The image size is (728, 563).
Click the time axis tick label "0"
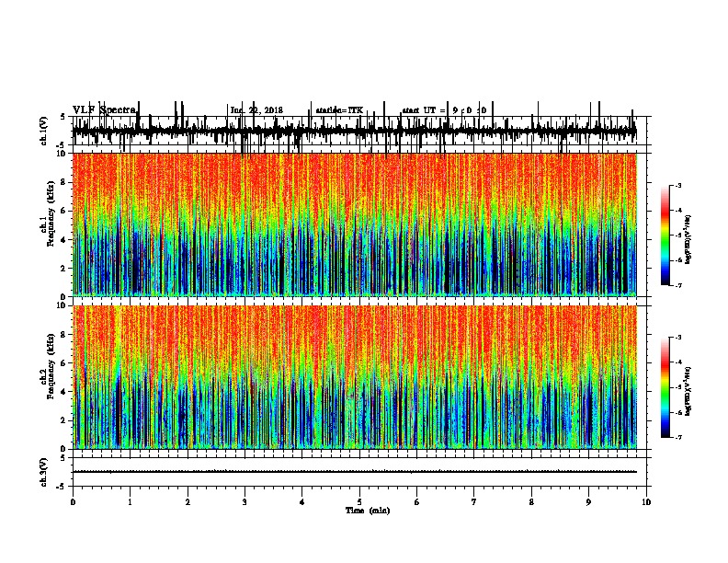tap(73, 502)
